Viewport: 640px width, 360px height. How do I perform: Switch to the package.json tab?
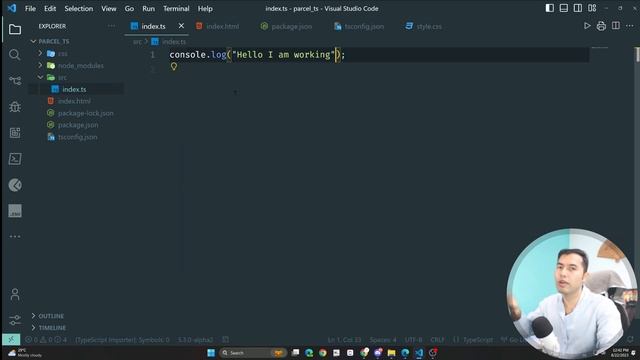click(287, 26)
